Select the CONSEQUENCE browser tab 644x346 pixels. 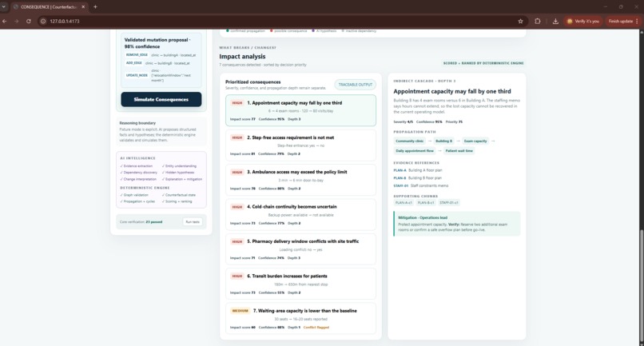pos(49,6)
